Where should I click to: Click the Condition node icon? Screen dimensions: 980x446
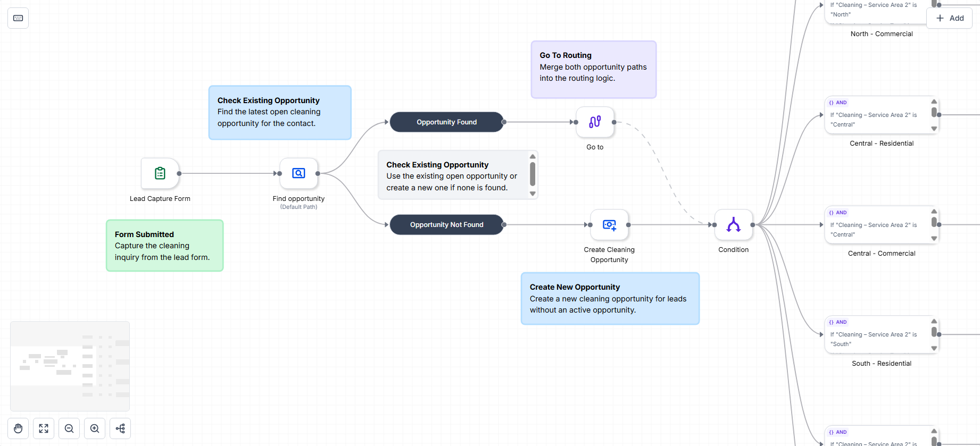(x=734, y=225)
